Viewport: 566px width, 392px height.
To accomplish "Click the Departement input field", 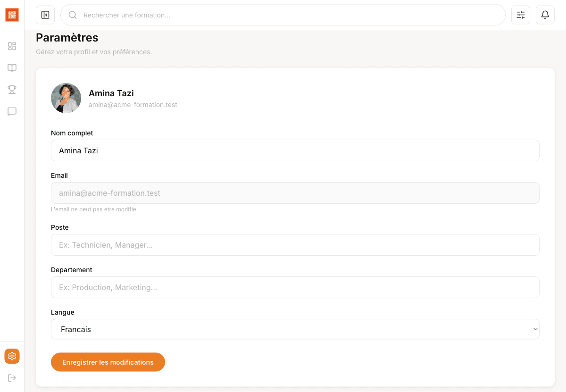I will tap(295, 287).
